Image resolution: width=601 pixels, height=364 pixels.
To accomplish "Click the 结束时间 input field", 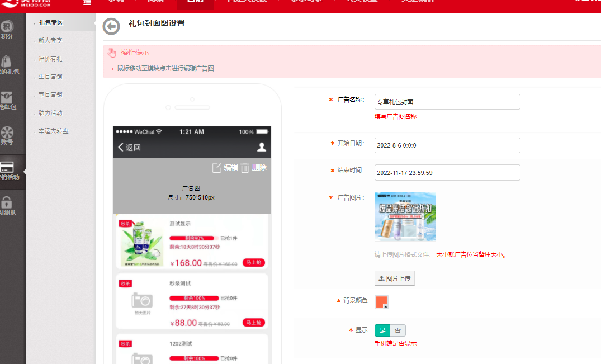I will (x=447, y=173).
